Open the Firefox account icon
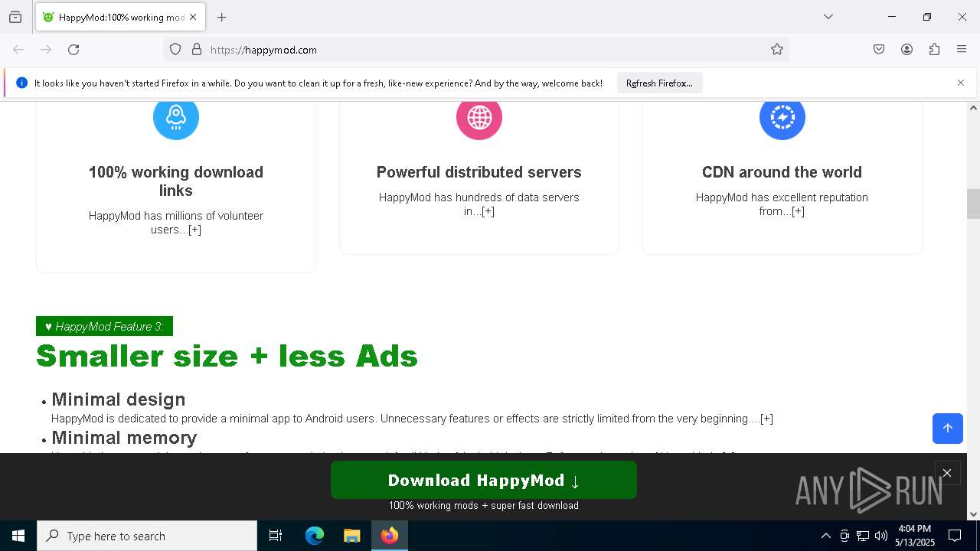Screen dimensions: 980x551 (906, 50)
